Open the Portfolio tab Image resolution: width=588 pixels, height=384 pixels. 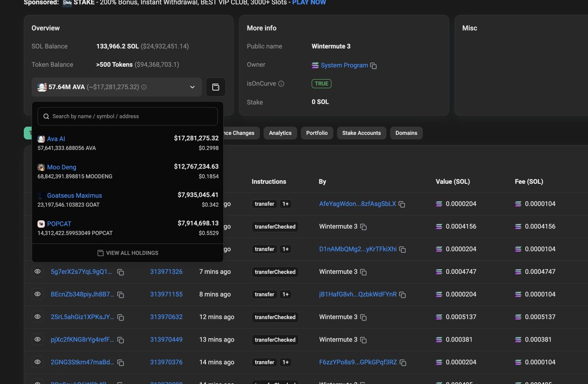(317, 133)
